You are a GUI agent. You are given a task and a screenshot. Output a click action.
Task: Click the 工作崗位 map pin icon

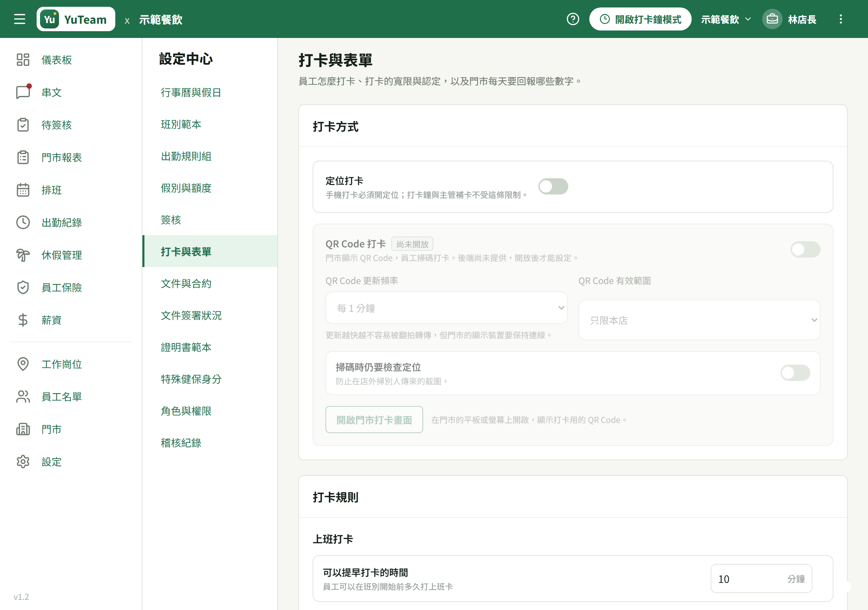23,364
